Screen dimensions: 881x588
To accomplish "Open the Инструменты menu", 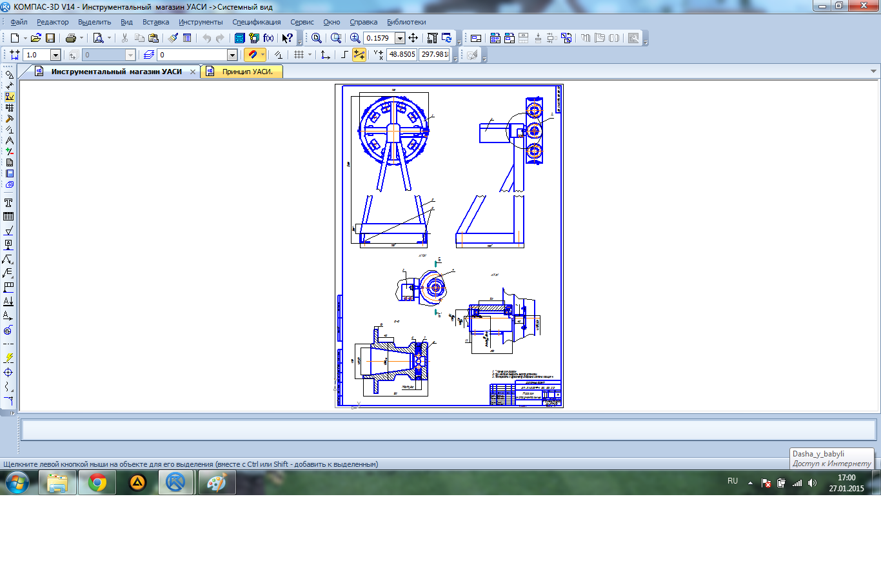I will coord(201,22).
